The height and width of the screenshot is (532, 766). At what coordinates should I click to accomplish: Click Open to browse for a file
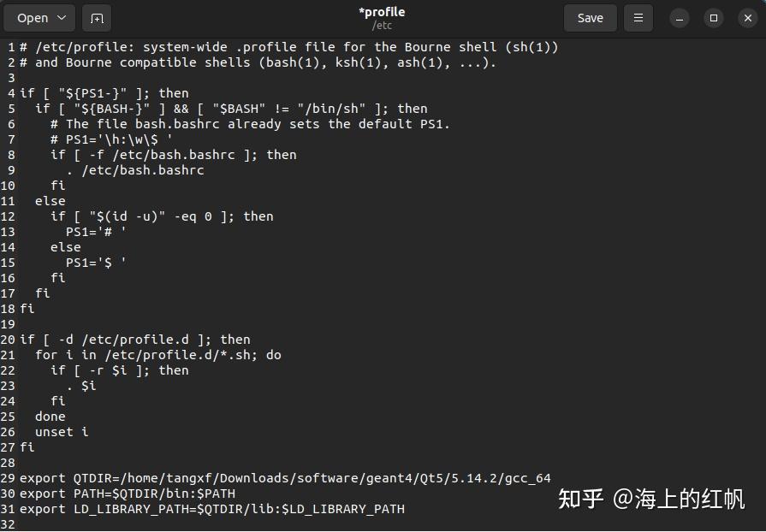tap(31, 17)
